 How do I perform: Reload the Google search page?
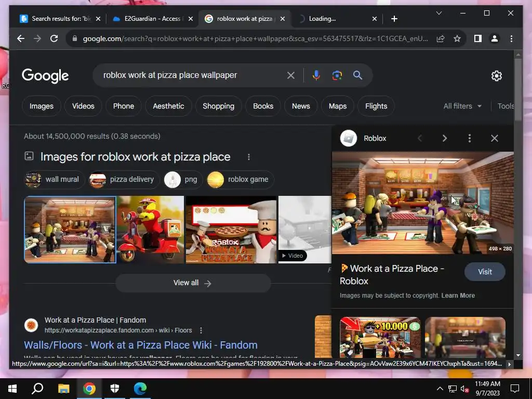click(54, 38)
